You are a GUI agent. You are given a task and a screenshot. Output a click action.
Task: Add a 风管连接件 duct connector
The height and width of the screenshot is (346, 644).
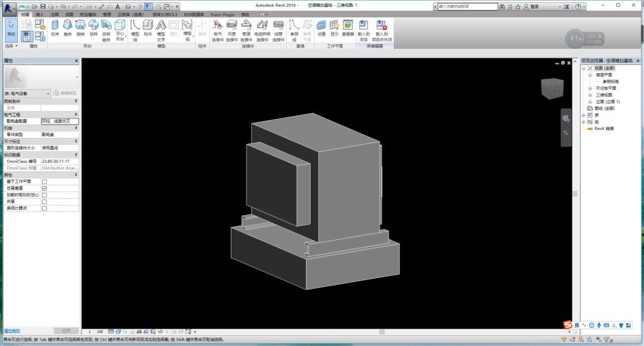coord(231,30)
